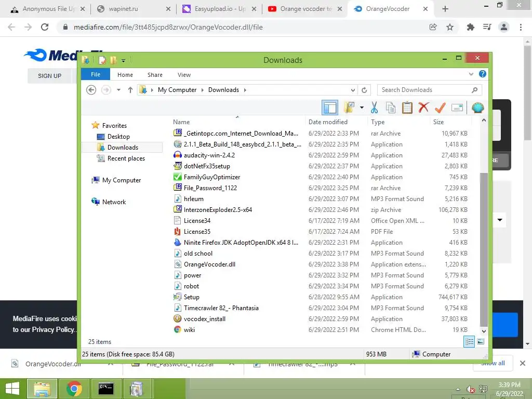This screenshot has width=532, height=399.
Task: Open the File ribbon tab
Action: pos(96,74)
